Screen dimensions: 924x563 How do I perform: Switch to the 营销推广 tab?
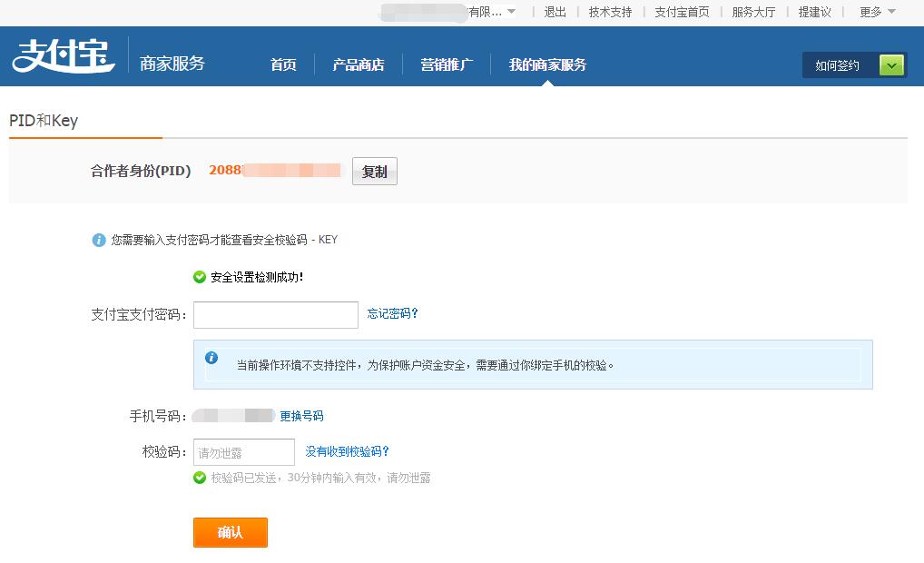point(446,65)
